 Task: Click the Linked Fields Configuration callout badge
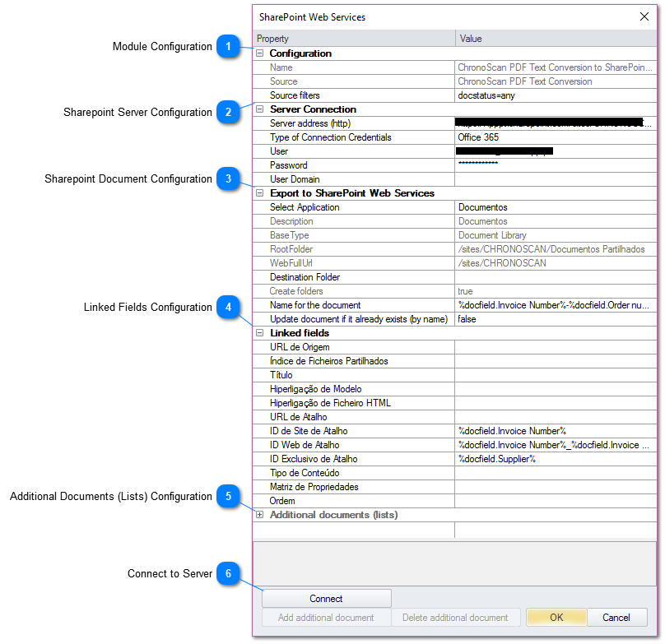coord(228,307)
